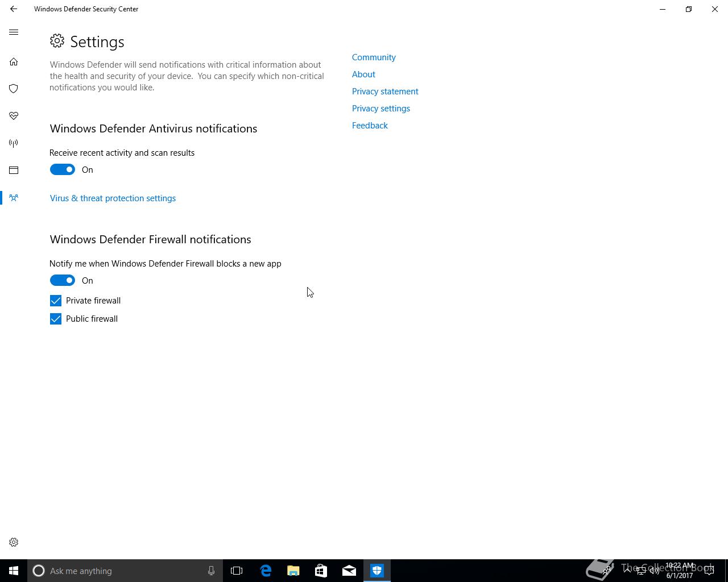Launch Microsoft Edge from the taskbar
Screen dimensions: 728x582
tap(266, 571)
